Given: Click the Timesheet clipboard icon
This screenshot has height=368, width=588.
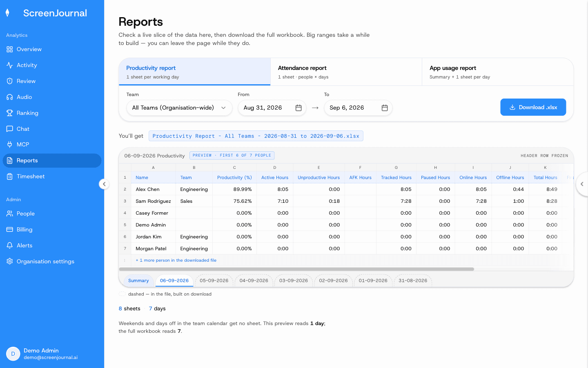Looking at the screenshot, I should (10, 177).
